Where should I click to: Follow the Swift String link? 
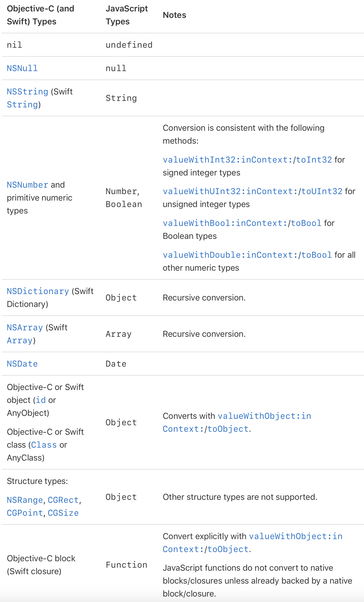22,104
